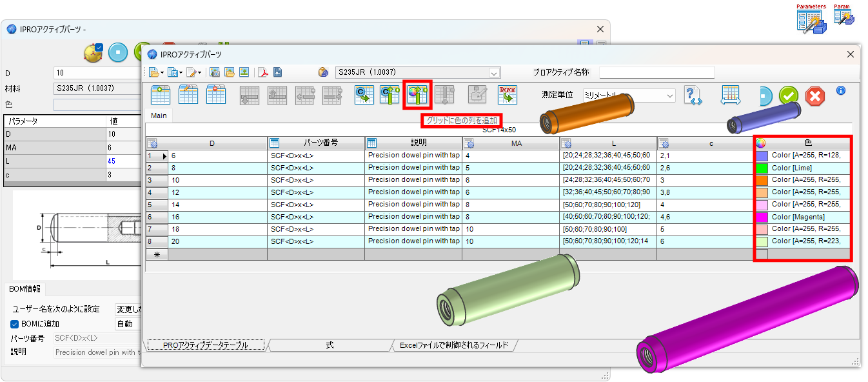868x382 pixels.
Task: Open the copy C column tool
Action: [364, 94]
